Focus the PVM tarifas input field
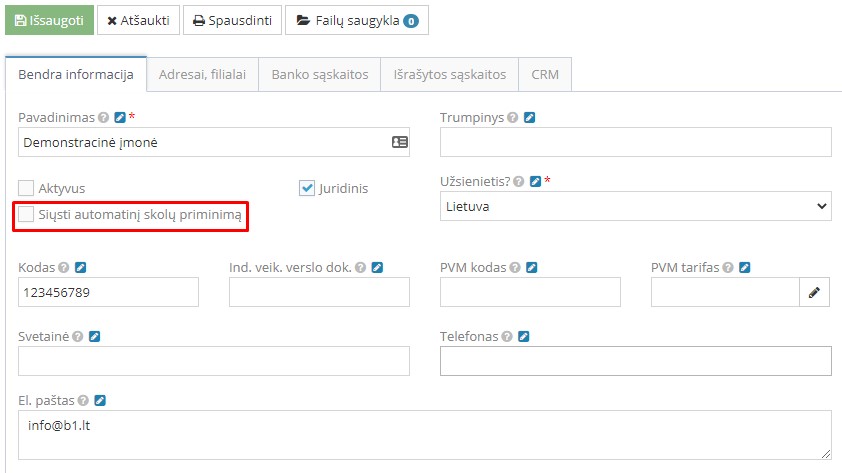The width and height of the screenshot is (842, 473). (725, 292)
